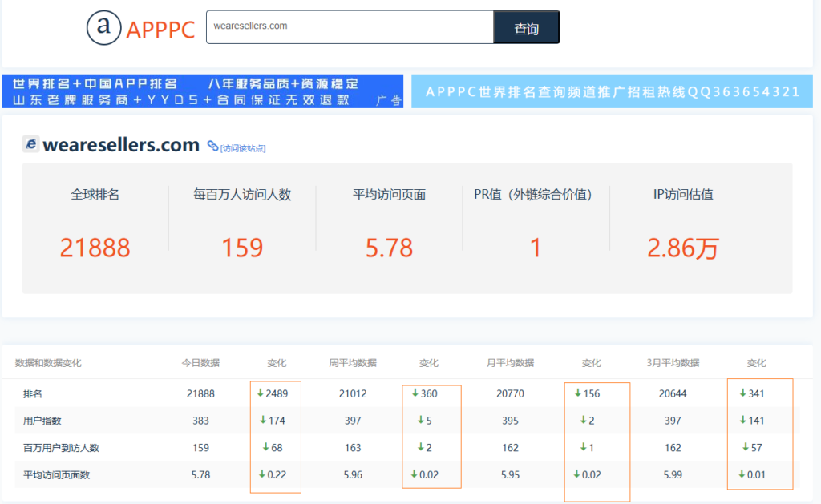Click the green down arrow beside 174
This screenshot has width=821, height=504.
262,421
